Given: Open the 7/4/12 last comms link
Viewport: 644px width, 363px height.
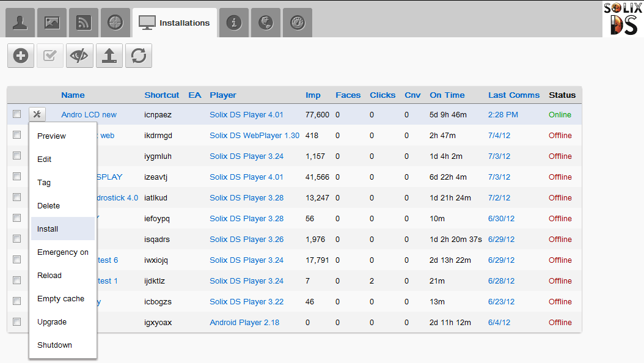Looking at the screenshot, I should (499, 136).
